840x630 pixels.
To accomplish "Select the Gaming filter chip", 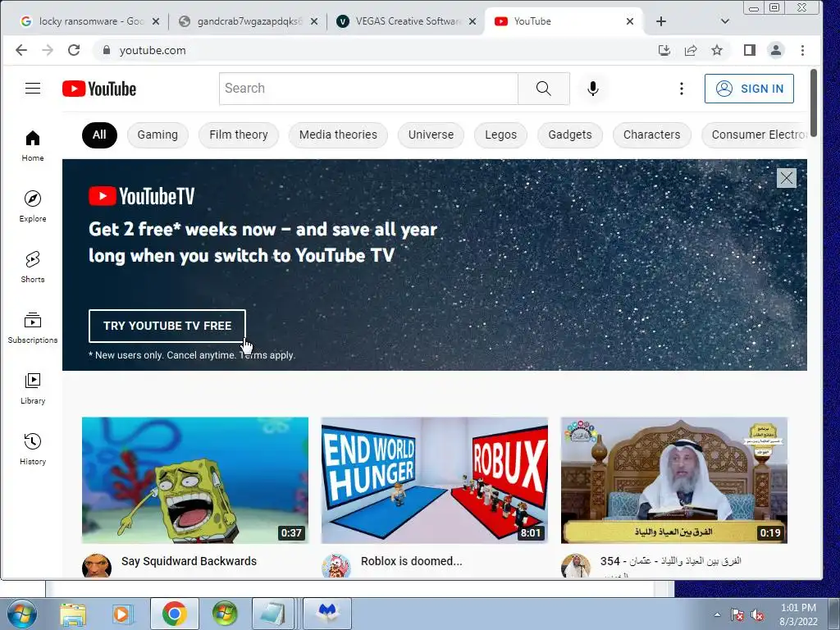I will 157,135.
